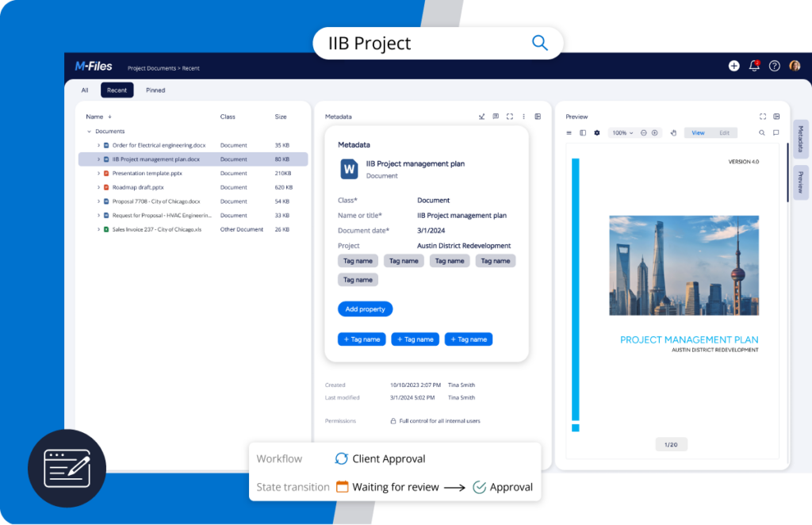Image resolution: width=812 pixels, height=525 pixels.
Task: Open the notifications bell
Action: pyautogui.click(x=754, y=66)
